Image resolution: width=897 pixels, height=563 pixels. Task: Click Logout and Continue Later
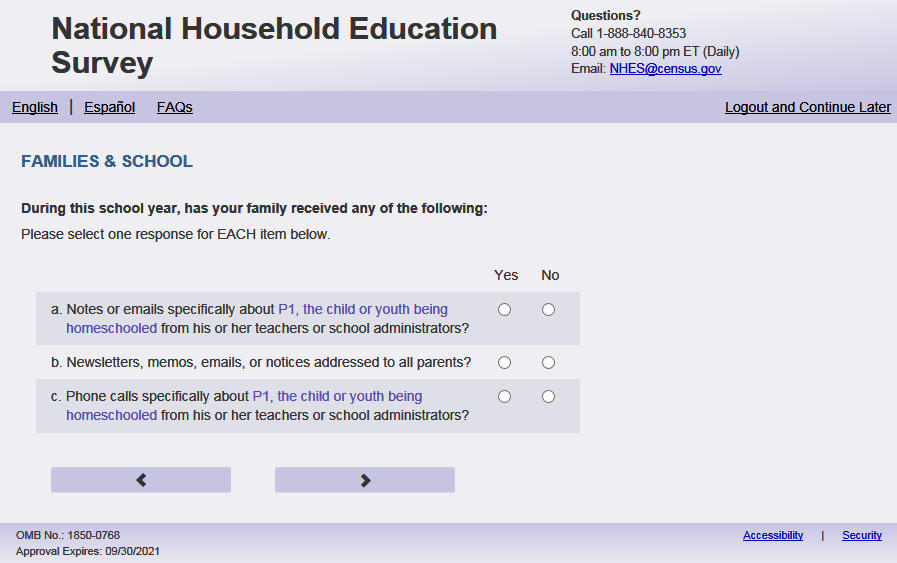pyautogui.click(x=807, y=107)
